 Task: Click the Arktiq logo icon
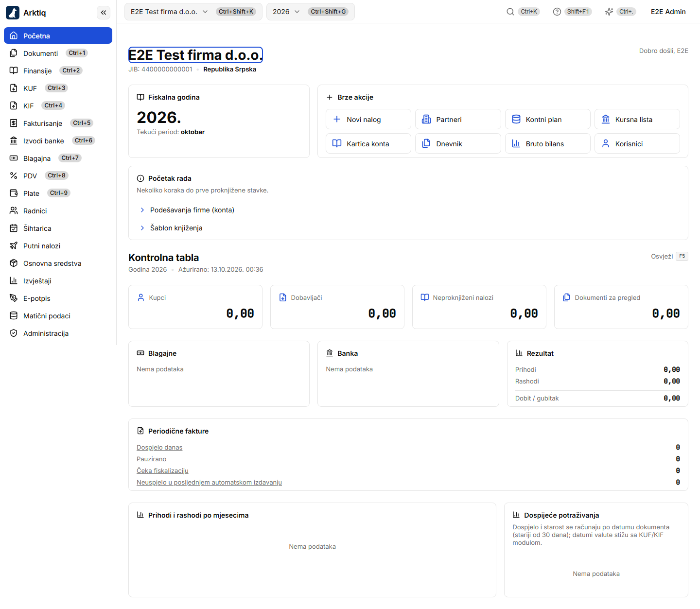(13, 13)
